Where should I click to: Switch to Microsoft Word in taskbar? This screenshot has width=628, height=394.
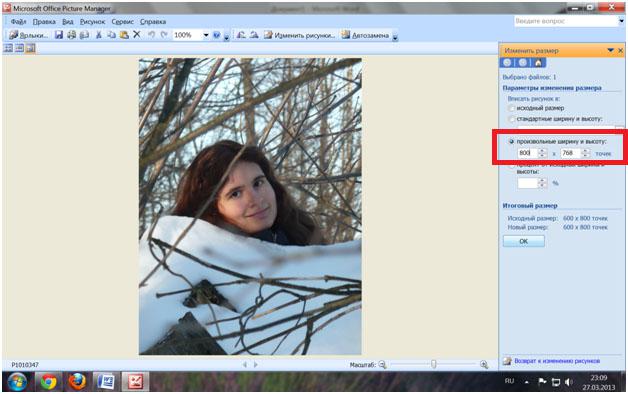(x=106, y=382)
